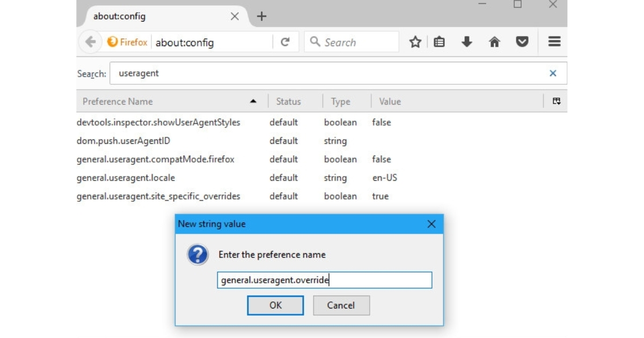Open the Pocket save icon
The height and width of the screenshot is (338, 644).
(522, 42)
